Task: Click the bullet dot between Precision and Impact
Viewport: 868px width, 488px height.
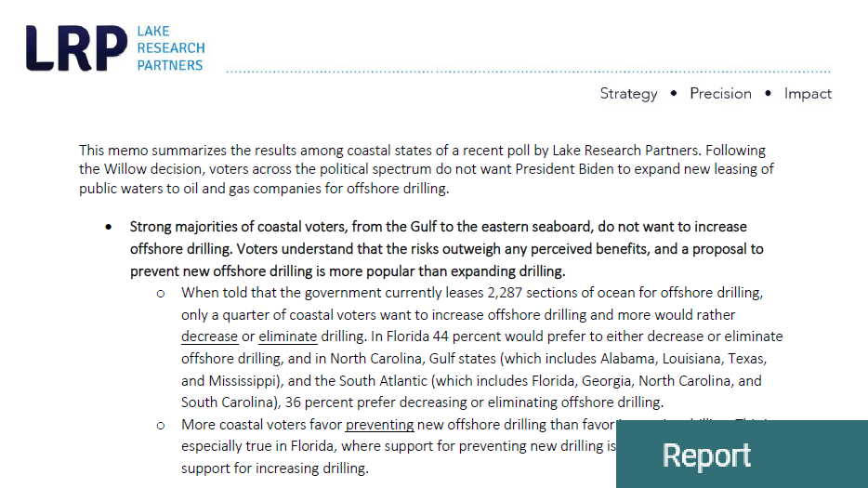Action: tap(768, 93)
